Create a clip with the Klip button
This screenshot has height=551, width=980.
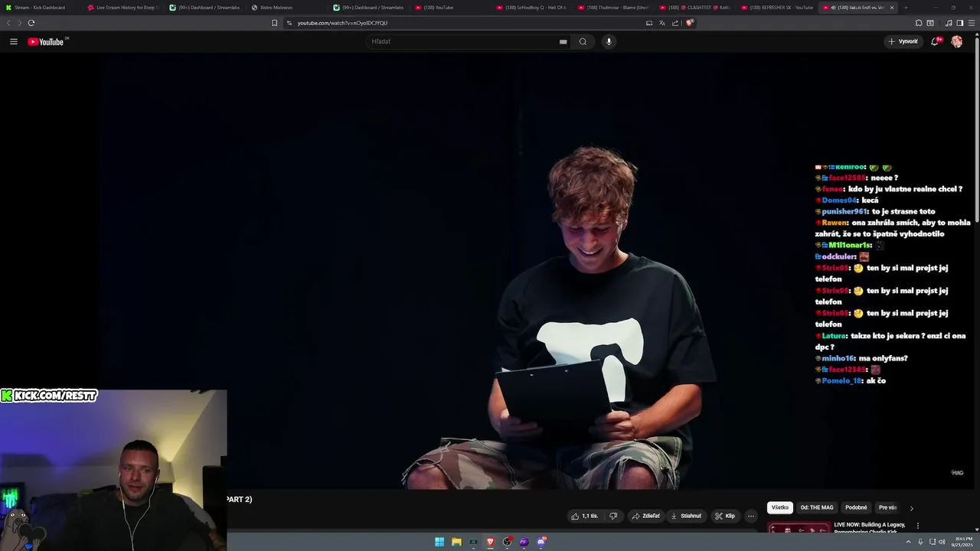(725, 516)
